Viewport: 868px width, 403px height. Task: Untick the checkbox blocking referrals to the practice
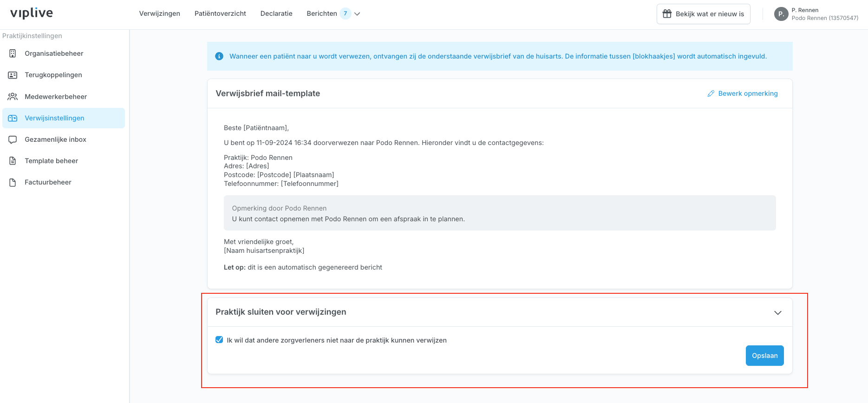[219, 340]
